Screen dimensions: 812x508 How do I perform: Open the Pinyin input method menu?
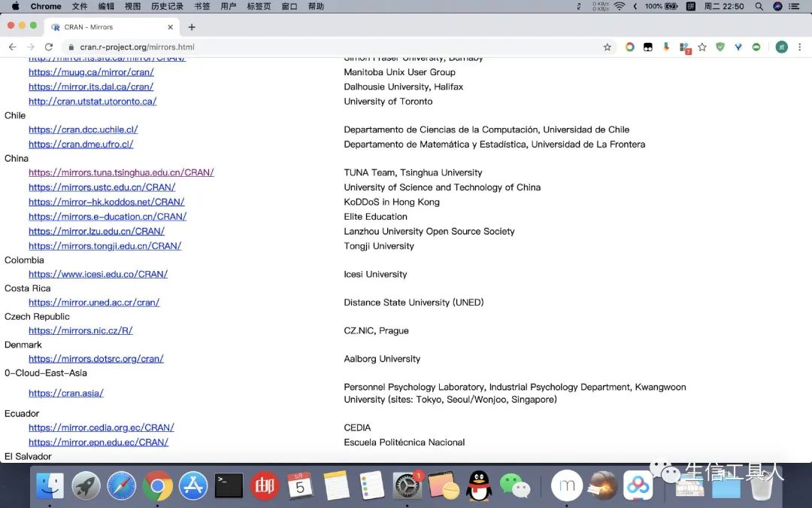click(690, 6)
